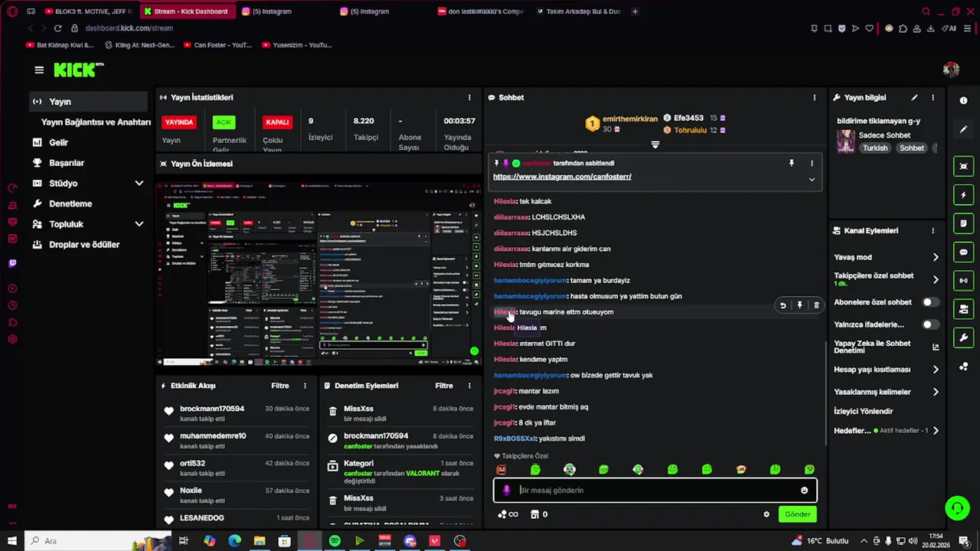This screenshot has height=551, width=980.
Task: Open the pinned Instagram canfosterr link
Action: [x=562, y=177]
